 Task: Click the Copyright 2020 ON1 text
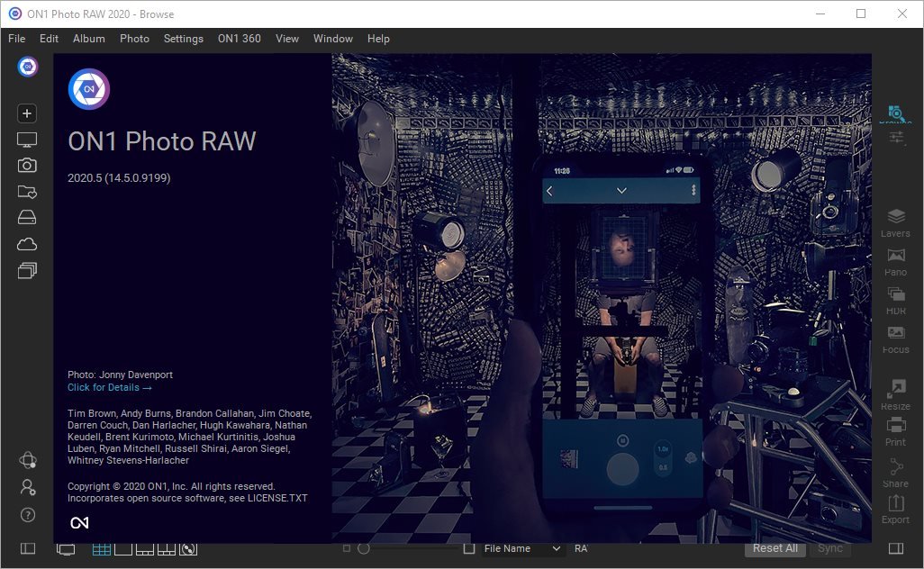(171, 486)
